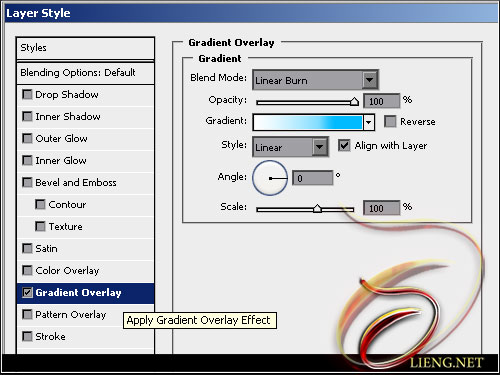Click the Linear style combo box
Image resolution: width=500 pixels, height=375 pixels.
290,147
